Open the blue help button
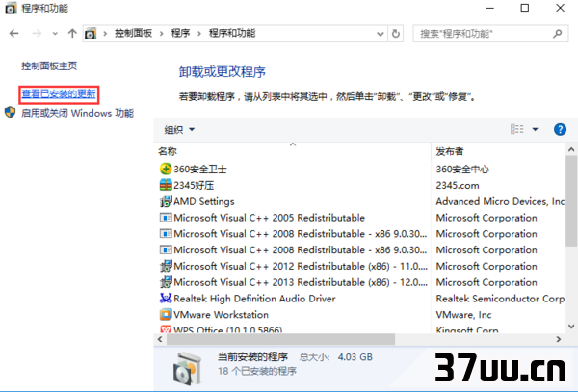578x392 pixels. point(560,129)
